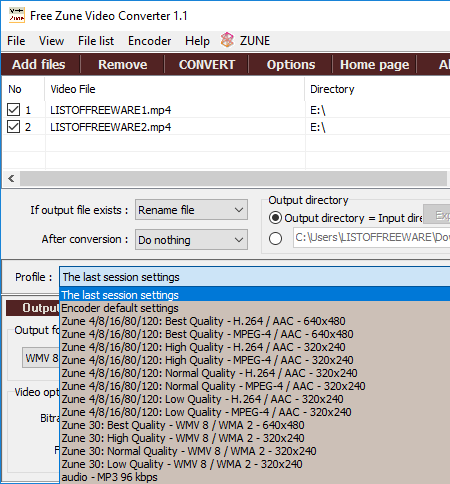Select Zune 30 Best Quality WMV 8 640x480
Image resolution: width=450 pixels, height=484 pixels.
click(x=255, y=425)
